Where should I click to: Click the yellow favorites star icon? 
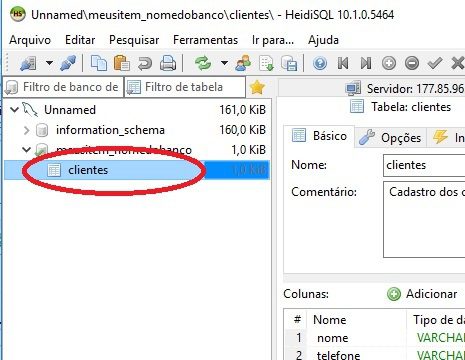click(x=257, y=87)
